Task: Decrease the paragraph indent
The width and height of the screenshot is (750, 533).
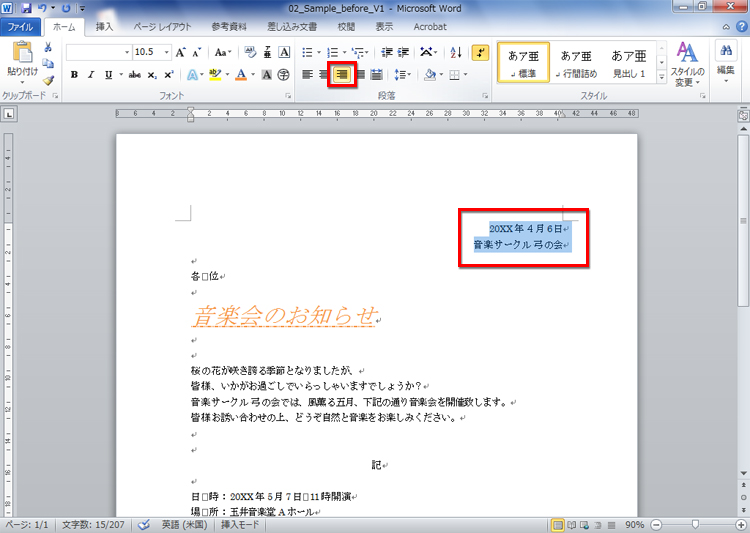Action: (x=387, y=52)
